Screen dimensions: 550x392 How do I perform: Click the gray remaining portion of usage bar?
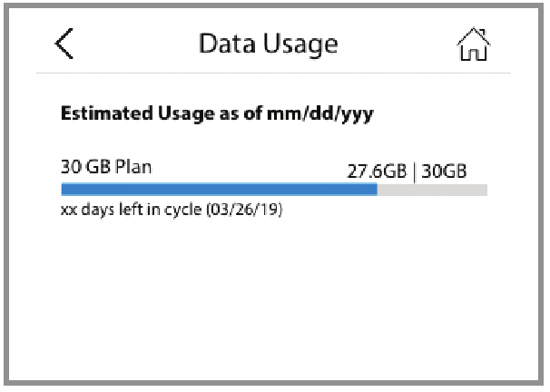[432, 190]
